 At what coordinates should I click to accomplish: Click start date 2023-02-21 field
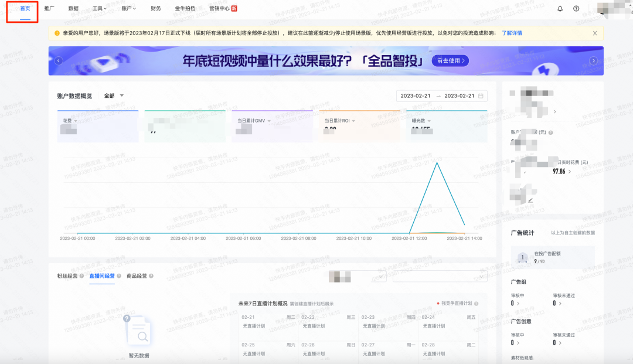416,96
